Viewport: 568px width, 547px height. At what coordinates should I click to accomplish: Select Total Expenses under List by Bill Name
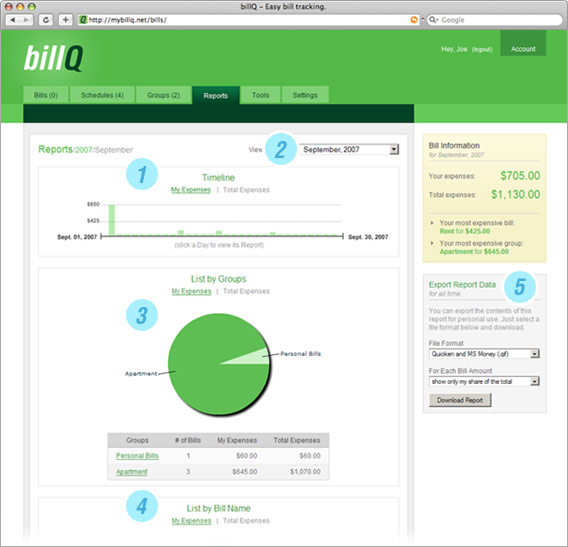246,521
